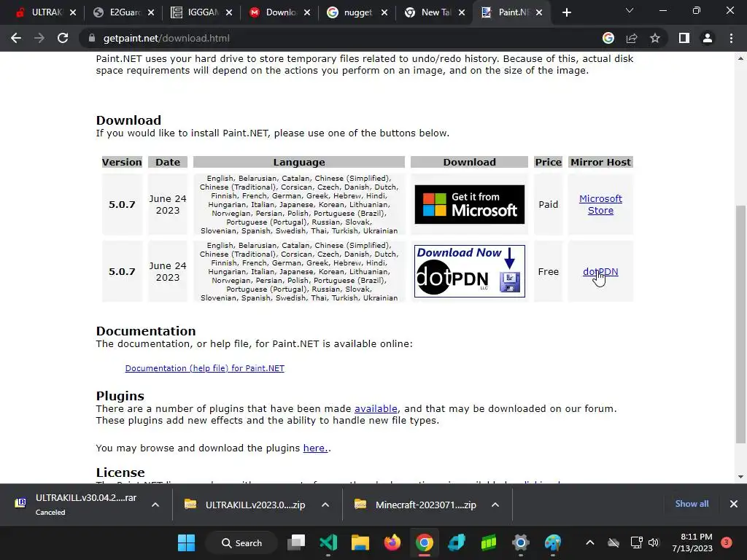Image resolution: width=747 pixels, height=560 pixels.
Task: Switch to the New Tab tab
Action: (x=429, y=12)
